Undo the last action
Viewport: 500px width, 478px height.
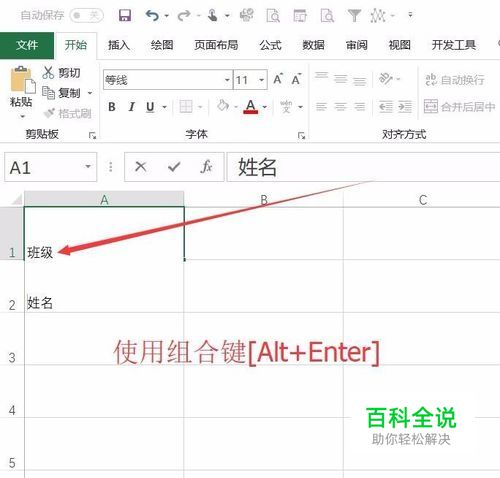[x=152, y=15]
